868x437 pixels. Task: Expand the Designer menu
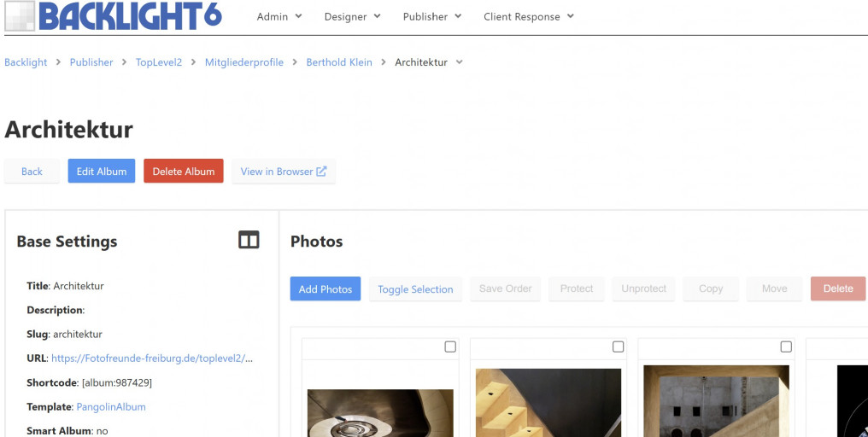click(352, 16)
